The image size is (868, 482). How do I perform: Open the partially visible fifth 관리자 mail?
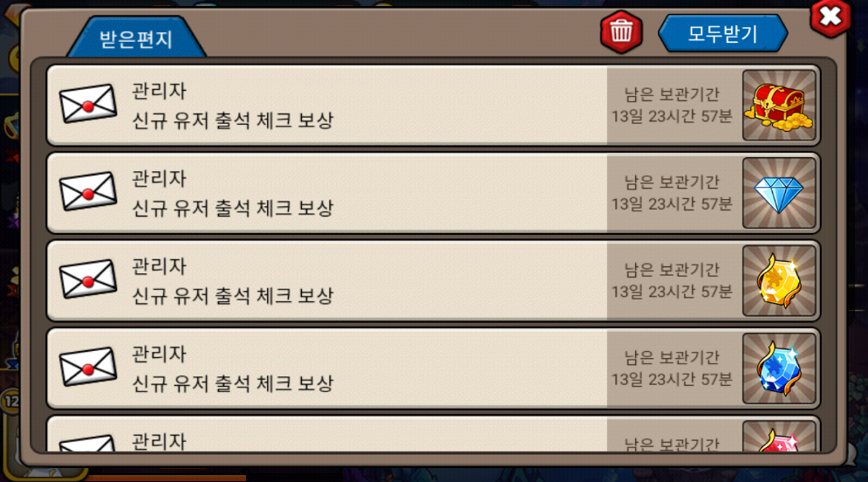433,434
